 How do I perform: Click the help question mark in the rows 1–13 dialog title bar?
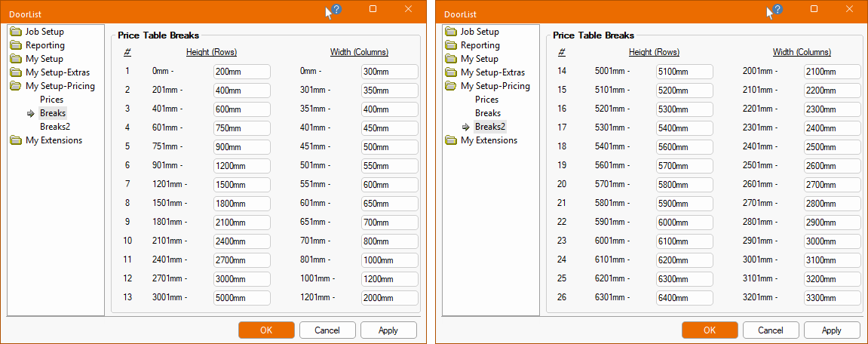click(x=336, y=10)
